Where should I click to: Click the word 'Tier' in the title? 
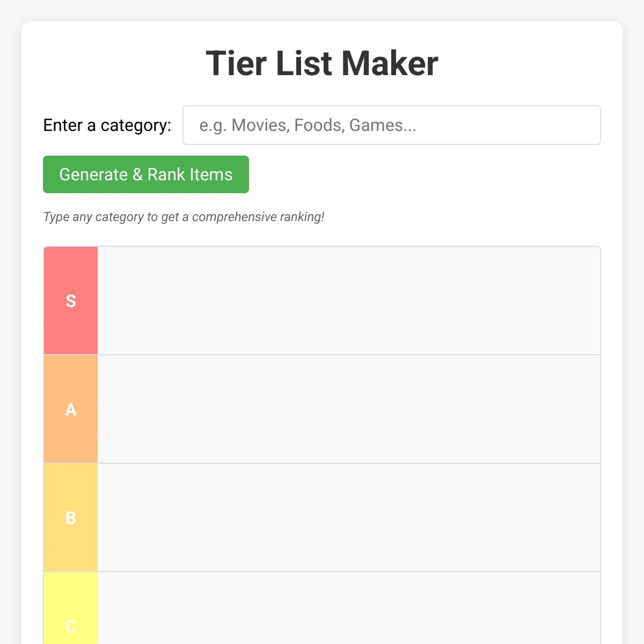(x=236, y=63)
